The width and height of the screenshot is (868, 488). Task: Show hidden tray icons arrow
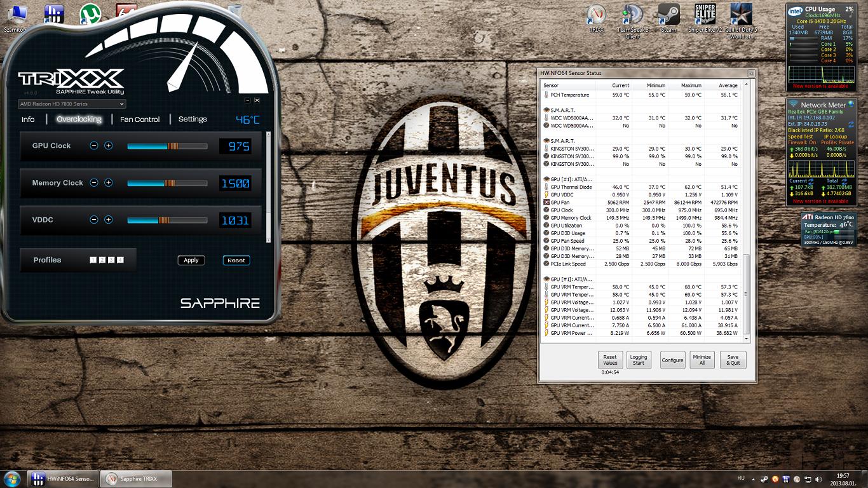point(754,479)
